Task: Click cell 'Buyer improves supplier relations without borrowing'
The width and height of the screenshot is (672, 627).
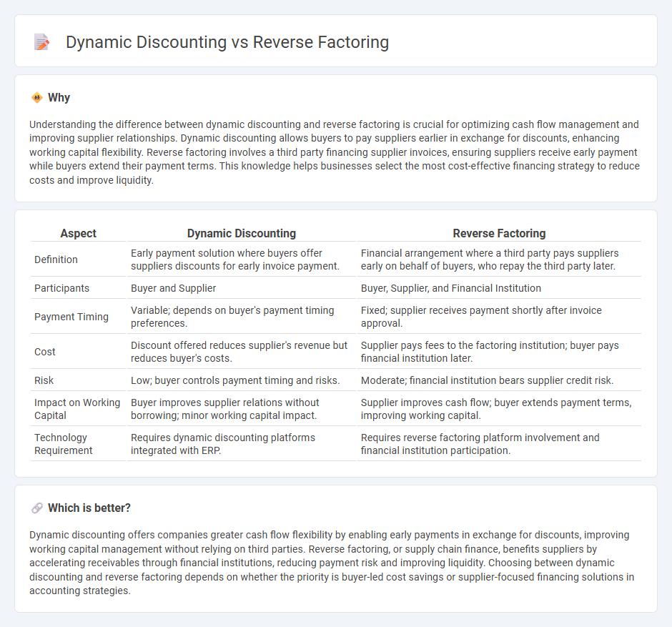Action: coord(242,409)
